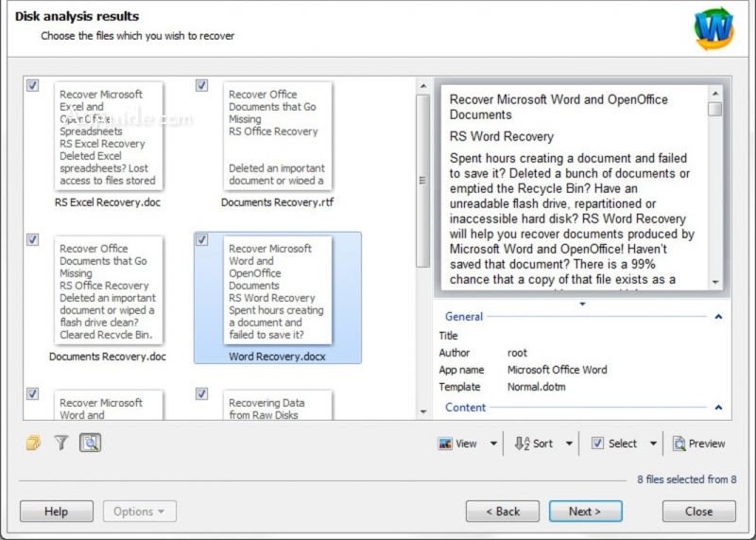Toggle checkbox beside 'Recover Microsoft Word and' bottom thumbnail
Image resolution: width=756 pixels, height=540 pixels.
click(32, 393)
